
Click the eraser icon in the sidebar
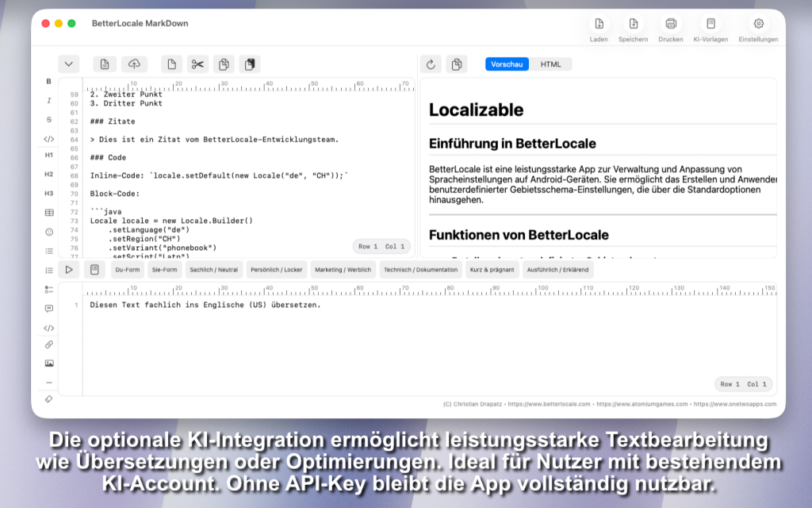(48, 399)
